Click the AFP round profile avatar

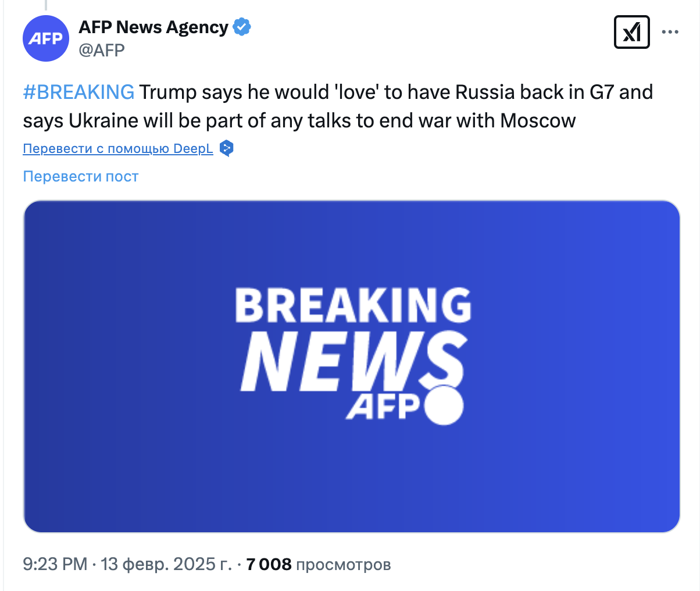pos(46,38)
